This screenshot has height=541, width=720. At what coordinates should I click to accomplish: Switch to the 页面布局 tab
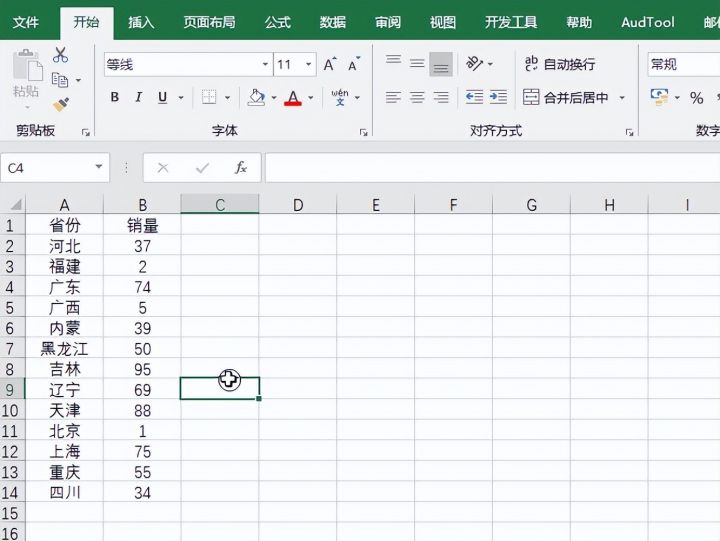[209, 22]
